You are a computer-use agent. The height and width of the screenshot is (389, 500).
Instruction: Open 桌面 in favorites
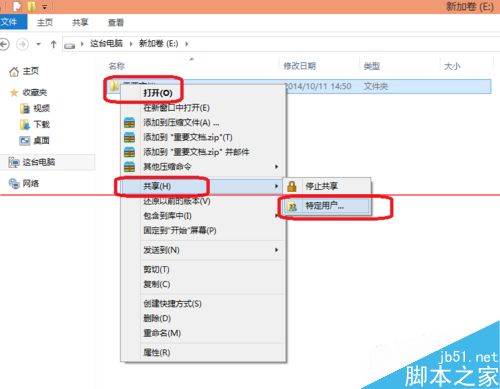point(42,140)
